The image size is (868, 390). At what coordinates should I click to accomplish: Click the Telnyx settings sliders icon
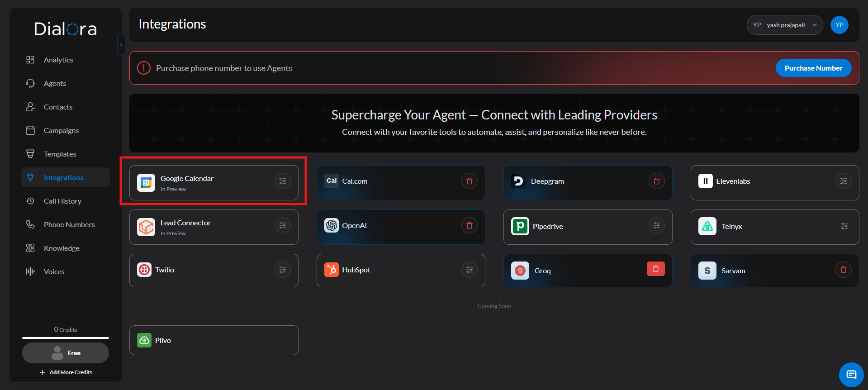844,226
